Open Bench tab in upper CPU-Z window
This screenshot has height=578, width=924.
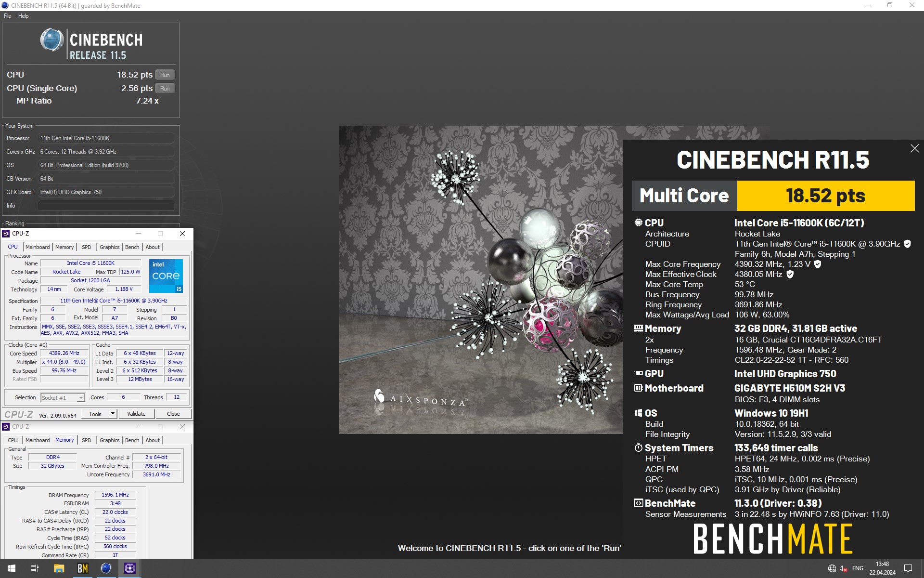(132, 247)
